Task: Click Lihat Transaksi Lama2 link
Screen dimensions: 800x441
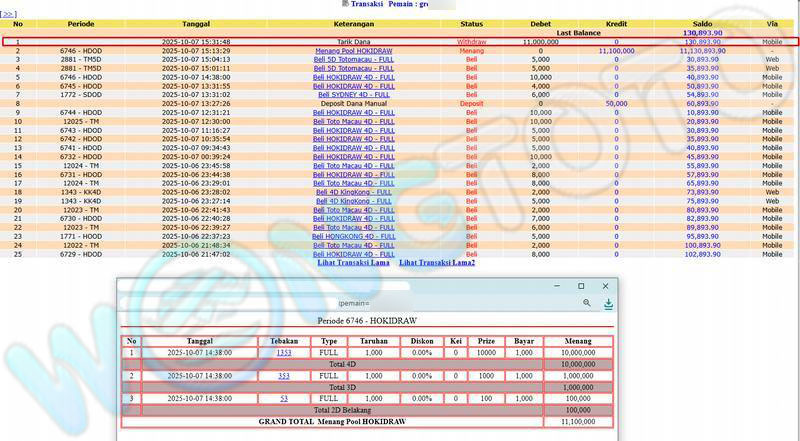Action: pos(437,263)
